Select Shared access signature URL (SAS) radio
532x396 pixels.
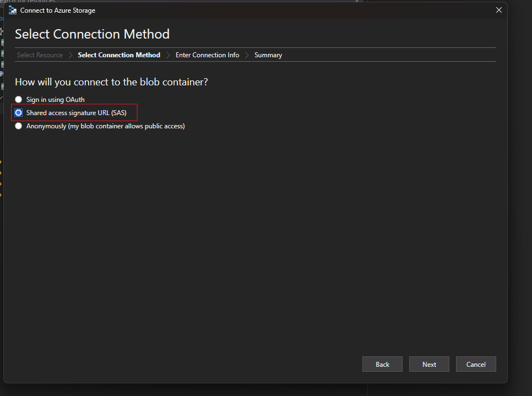[19, 113]
